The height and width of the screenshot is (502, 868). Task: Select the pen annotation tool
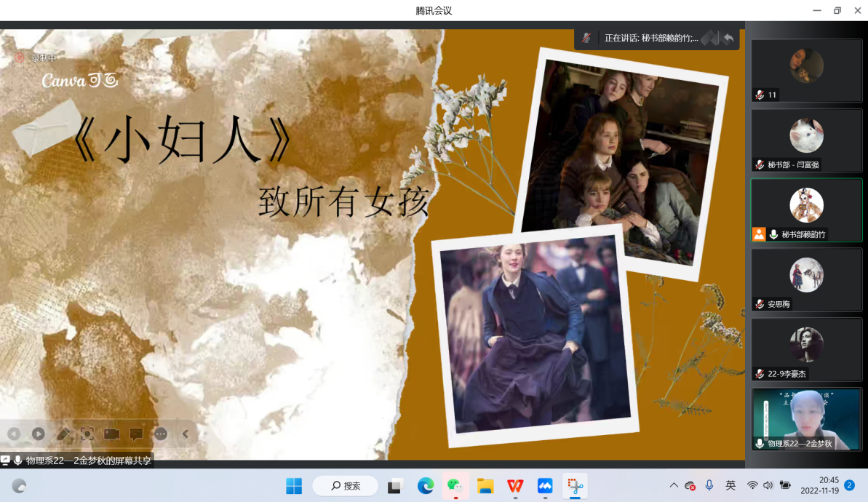[63, 434]
